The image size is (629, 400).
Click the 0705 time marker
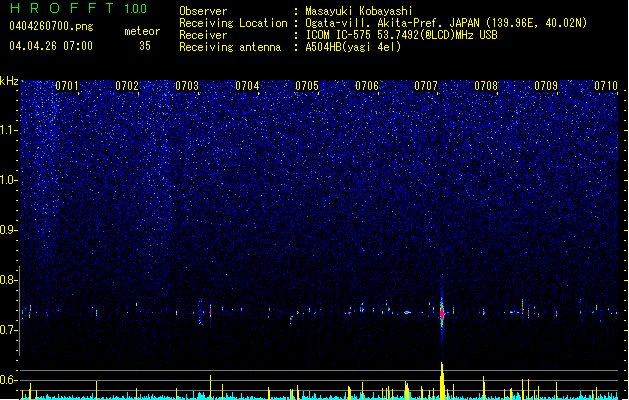pyautogui.click(x=307, y=86)
